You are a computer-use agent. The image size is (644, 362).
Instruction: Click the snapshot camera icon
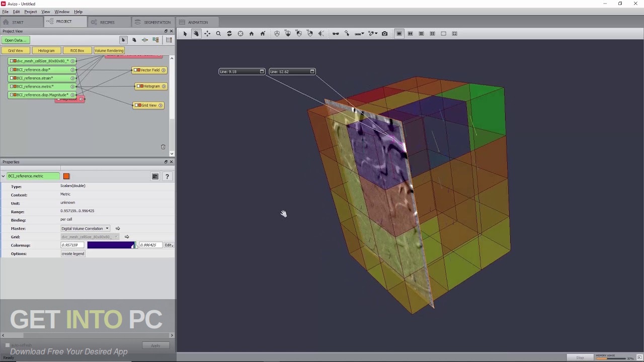(385, 34)
